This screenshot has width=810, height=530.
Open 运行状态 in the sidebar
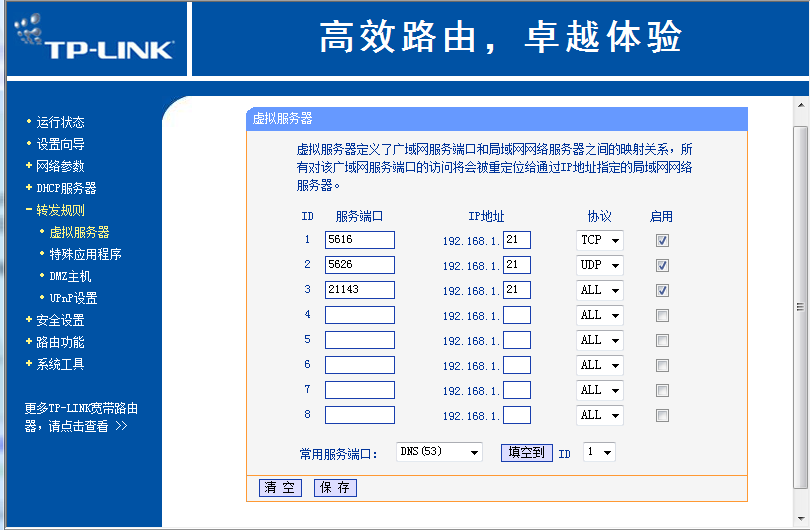click(60, 122)
